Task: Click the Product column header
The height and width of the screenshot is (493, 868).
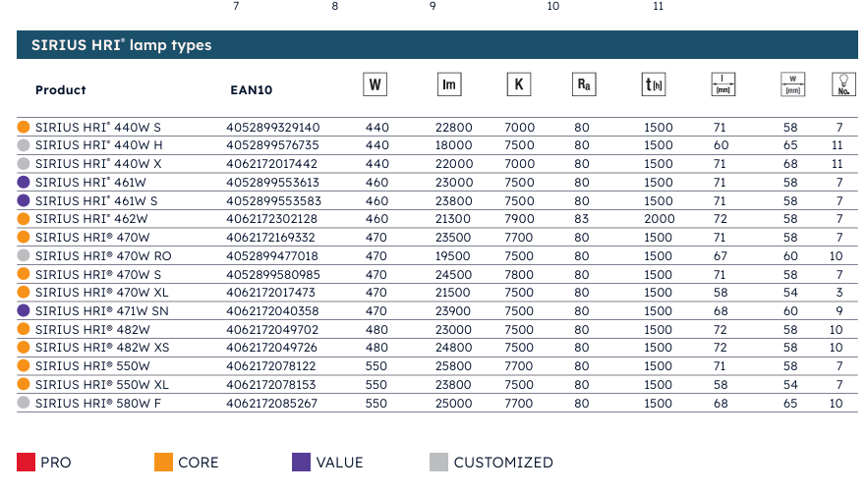Action: 61,90
